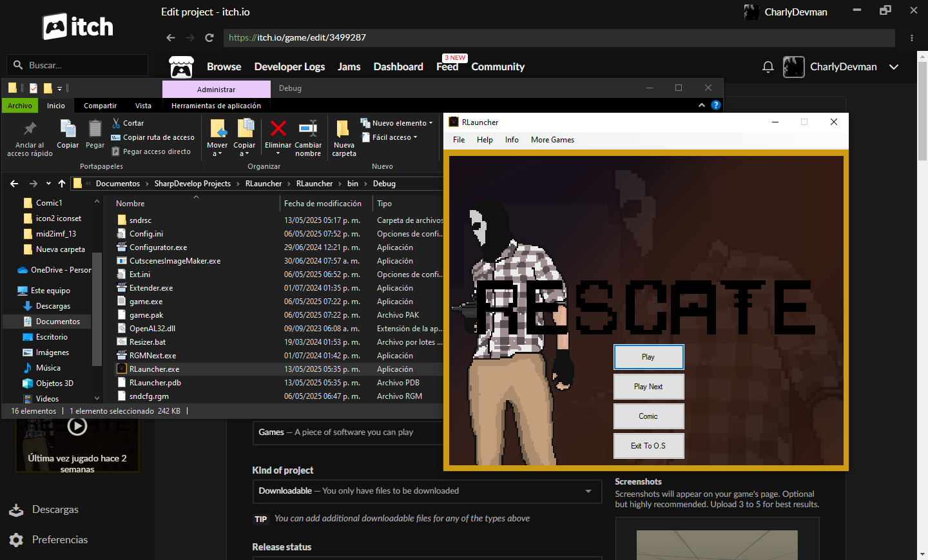Switch to the Inicio ribbon tab
The image size is (928, 560).
[x=56, y=106]
